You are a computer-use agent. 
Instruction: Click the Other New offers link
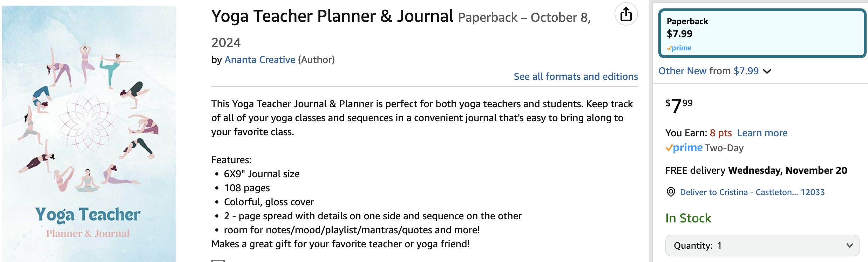point(708,71)
